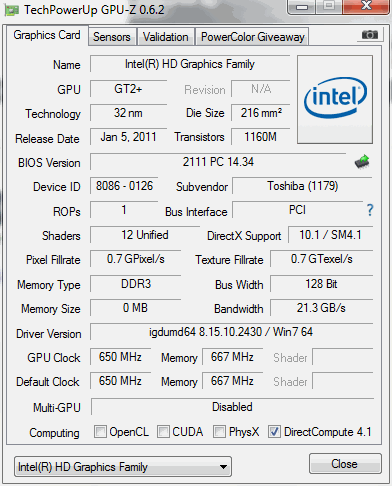The width and height of the screenshot is (392, 486).
Task: Open the Validation tab
Action: 166,37
